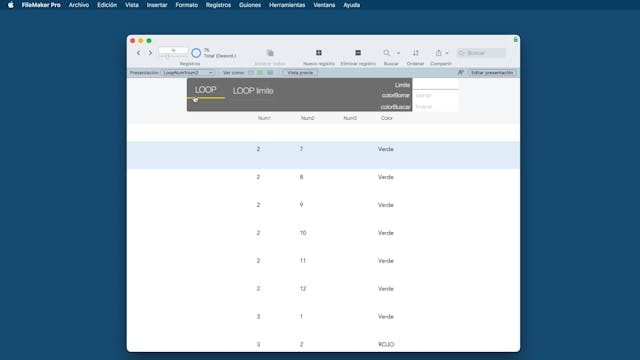The height and width of the screenshot is (360, 640).
Task: Click Verde in the row with 3 and 1
Action: click(x=386, y=316)
